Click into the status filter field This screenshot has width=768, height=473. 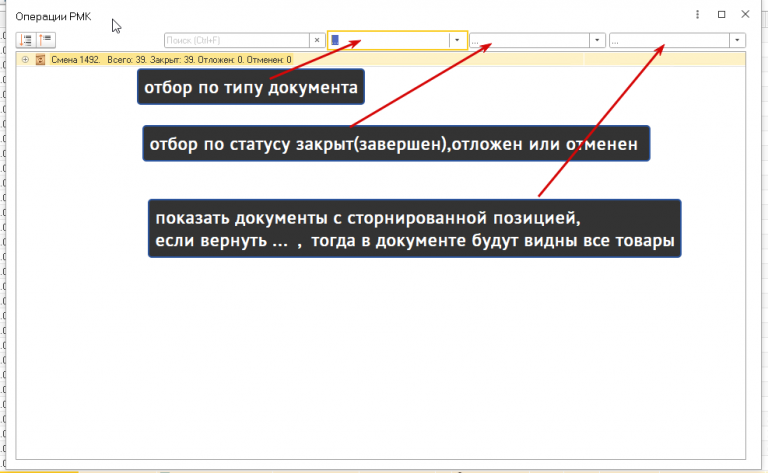coord(529,40)
